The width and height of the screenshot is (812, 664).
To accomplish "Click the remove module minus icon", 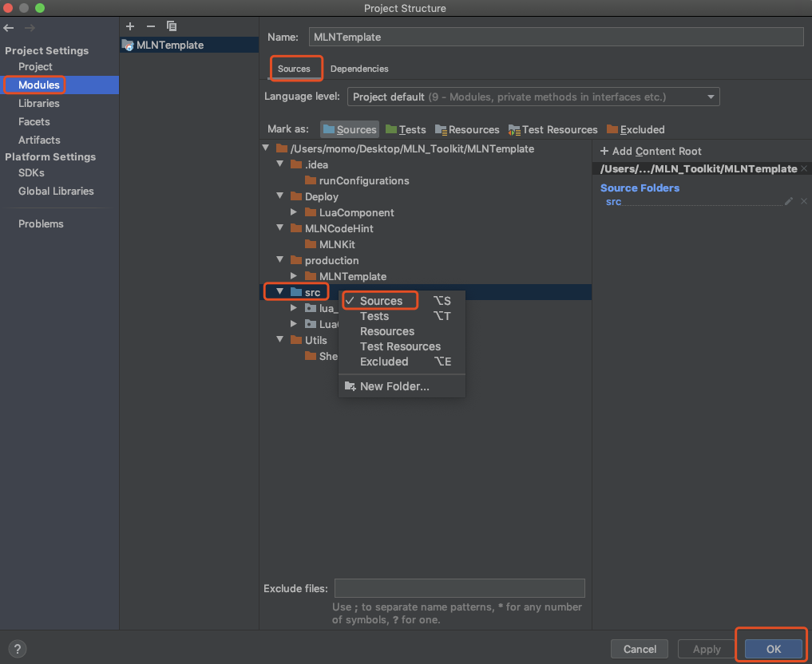I will [x=150, y=26].
